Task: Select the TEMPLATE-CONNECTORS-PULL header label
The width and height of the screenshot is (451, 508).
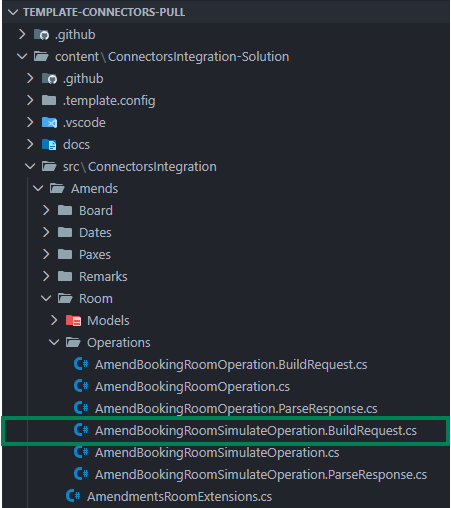Action: [104, 12]
